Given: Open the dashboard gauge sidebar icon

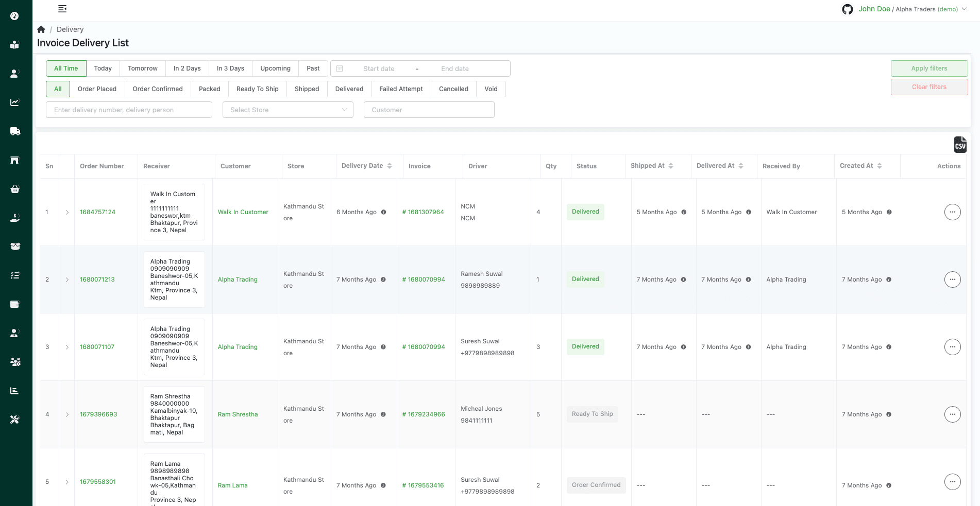Looking at the screenshot, I should coord(15,16).
